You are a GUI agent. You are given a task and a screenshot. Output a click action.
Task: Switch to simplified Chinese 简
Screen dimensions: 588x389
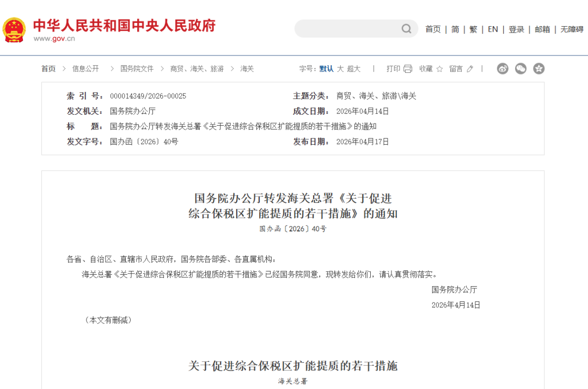click(455, 29)
